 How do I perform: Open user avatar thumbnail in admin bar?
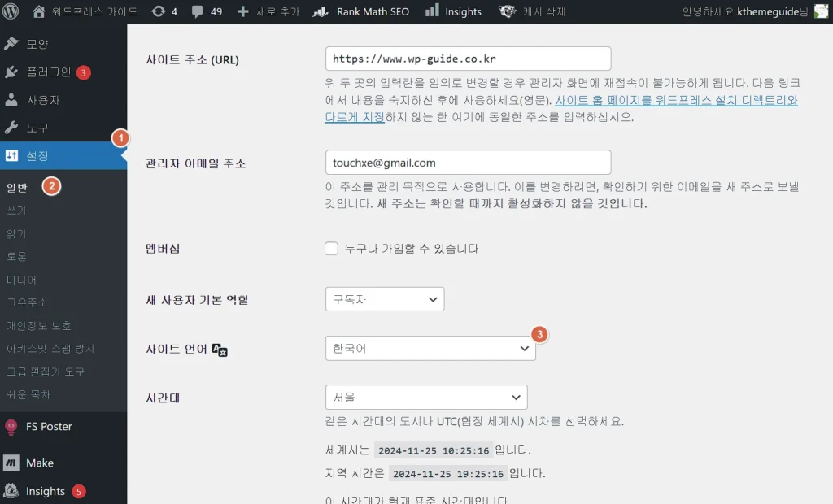point(822,11)
